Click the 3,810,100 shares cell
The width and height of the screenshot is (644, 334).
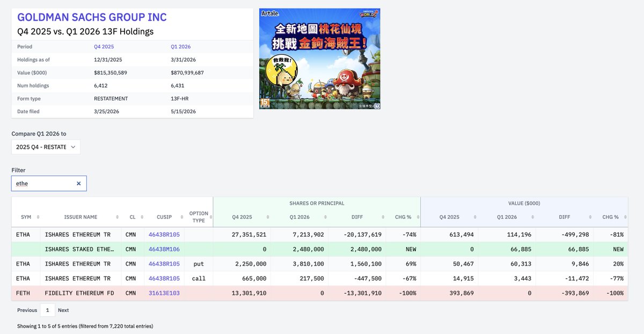[300, 264]
